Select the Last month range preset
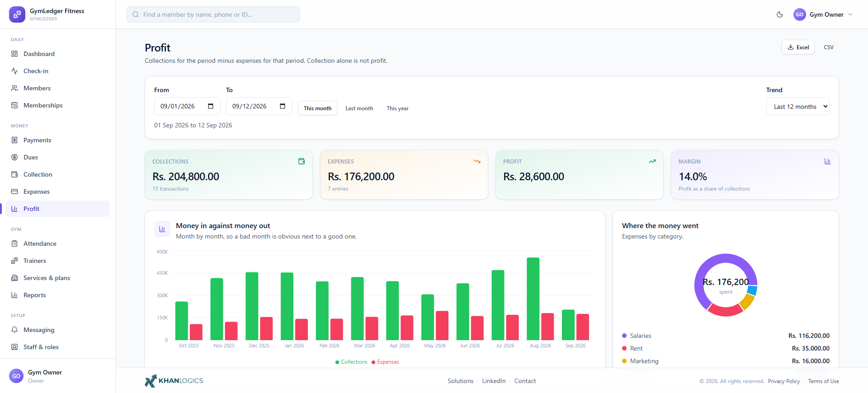Image resolution: width=868 pixels, height=393 pixels. click(359, 108)
